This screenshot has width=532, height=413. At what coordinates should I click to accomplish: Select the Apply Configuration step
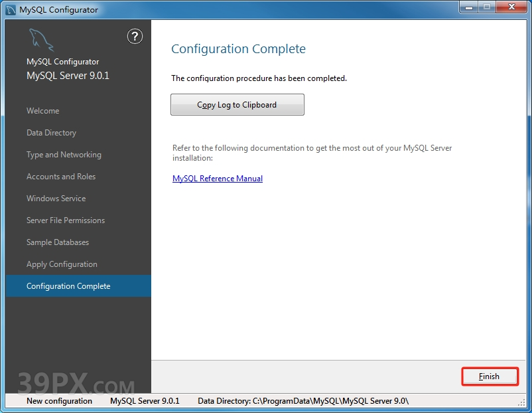(62, 264)
